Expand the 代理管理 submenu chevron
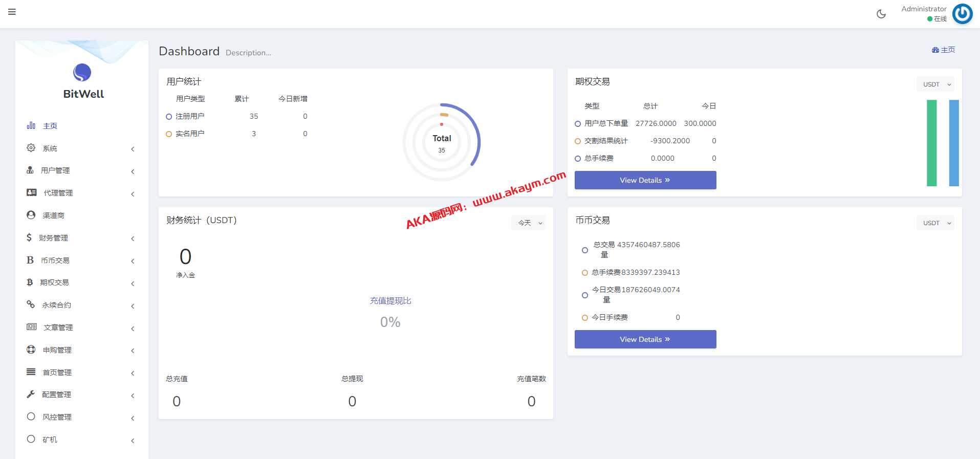980x459 pixels. click(x=133, y=194)
